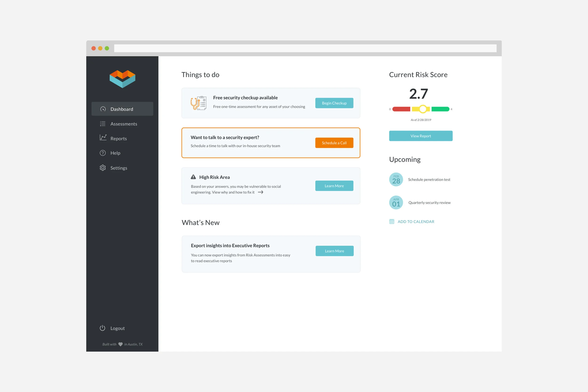Screen dimensions: 588x392
Task: Click the Assessments list icon
Action: click(103, 123)
